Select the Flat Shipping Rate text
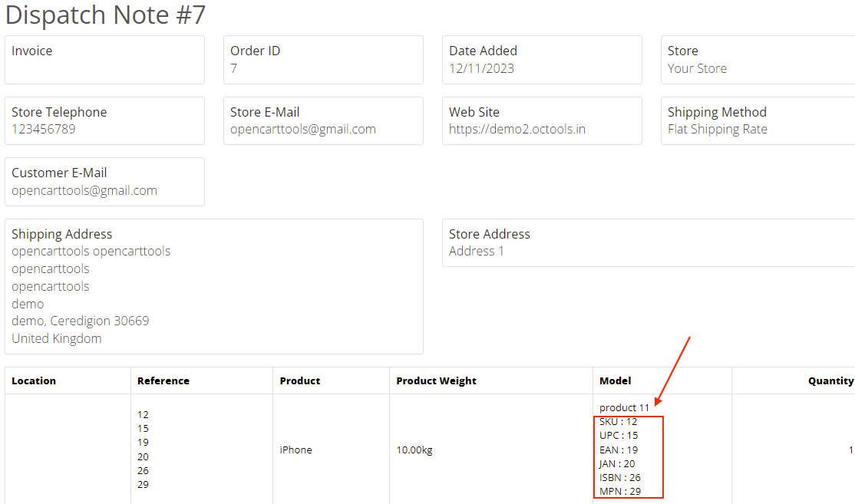The height and width of the screenshot is (504, 855). coord(717,129)
